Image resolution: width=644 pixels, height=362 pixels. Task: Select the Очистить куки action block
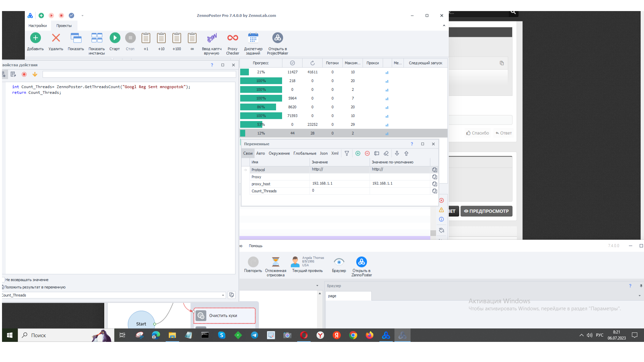224,315
